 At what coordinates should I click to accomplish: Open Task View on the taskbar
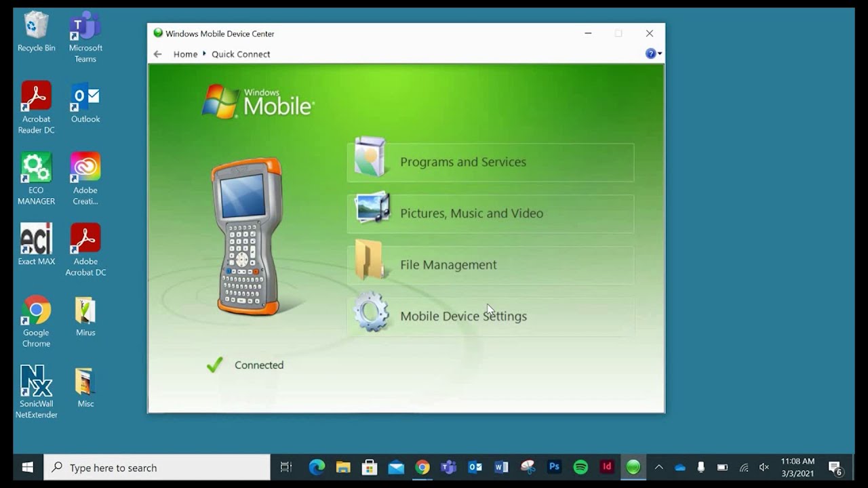click(x=286, y=467)
